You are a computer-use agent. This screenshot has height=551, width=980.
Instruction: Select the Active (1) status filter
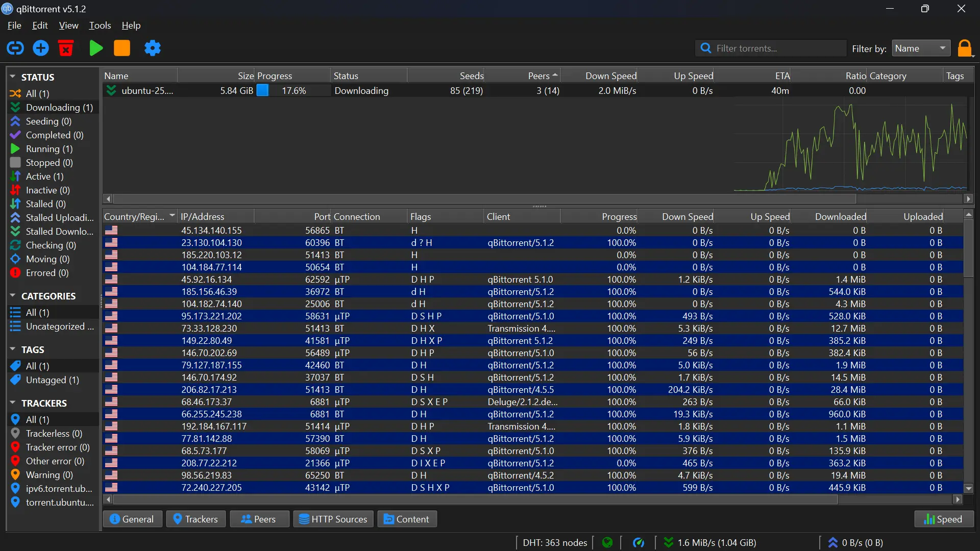[x=53, y=176]
